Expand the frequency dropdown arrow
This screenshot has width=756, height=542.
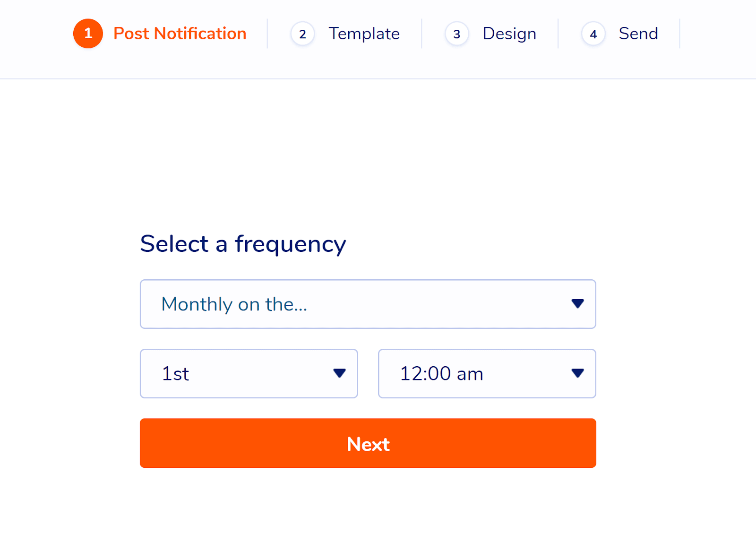[577, 304]
